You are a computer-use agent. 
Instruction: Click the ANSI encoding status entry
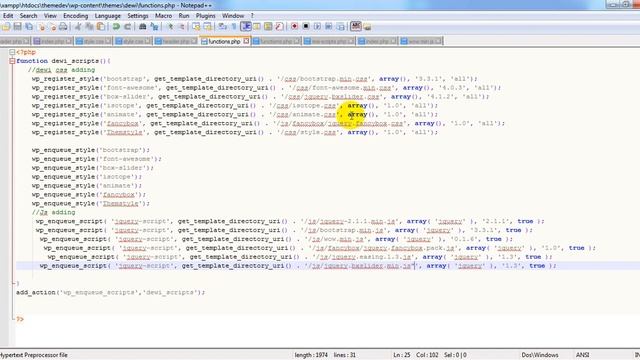[582, 355]
